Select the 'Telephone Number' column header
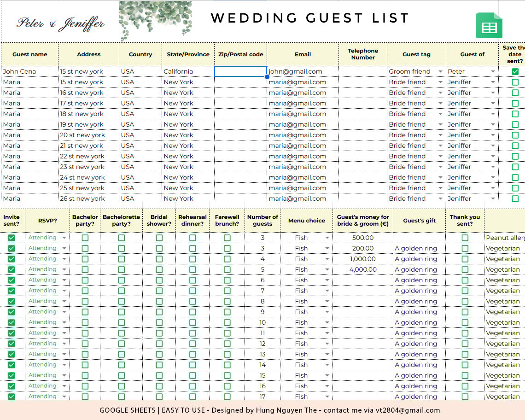Screen dimensions: 525x420 pyautogui.click(x=363, y=54)
